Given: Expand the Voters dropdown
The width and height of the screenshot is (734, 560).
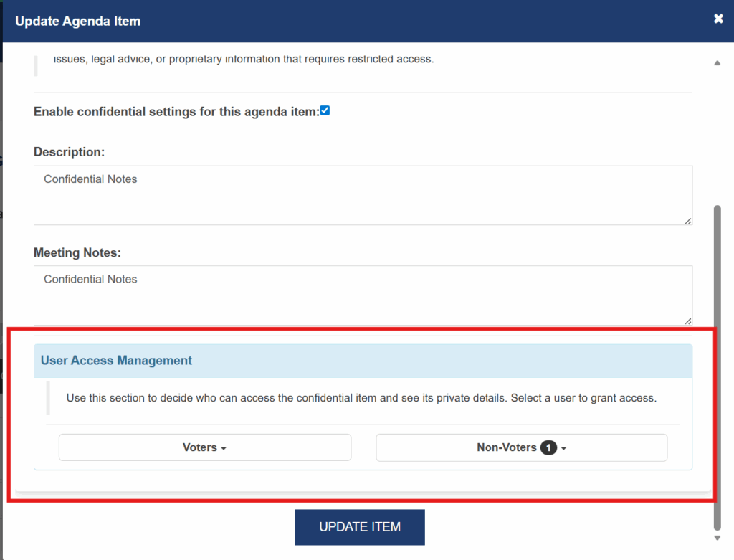Looking at the screenshot, I should click(x=205, y=447).
